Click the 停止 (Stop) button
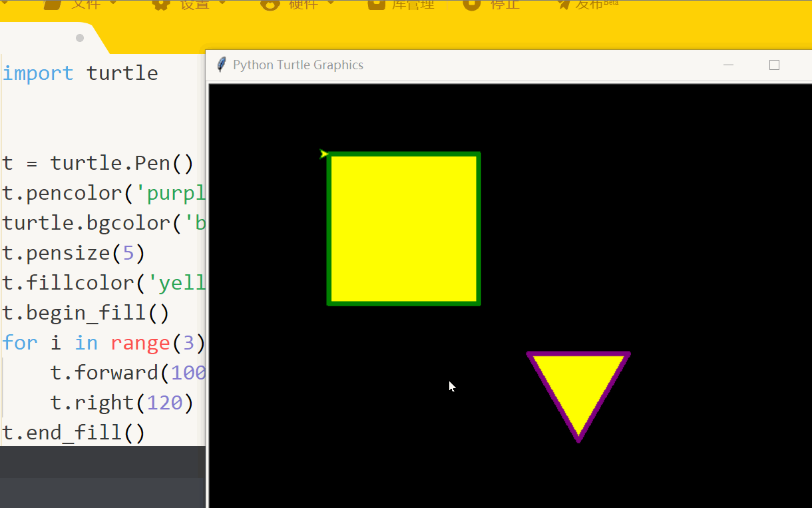Viewport: 812px width, 508px height. [x=491, y=4]
